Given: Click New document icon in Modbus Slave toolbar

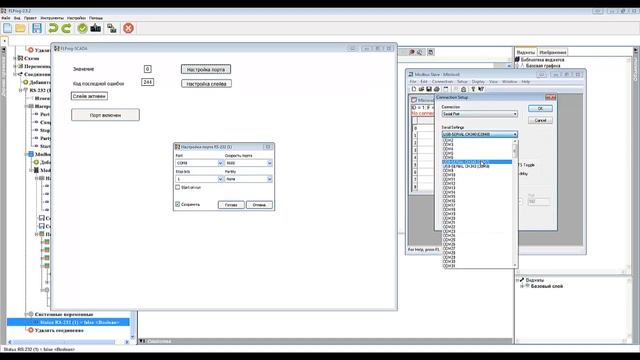Looking at the screenshot, I should pos(414,89).
